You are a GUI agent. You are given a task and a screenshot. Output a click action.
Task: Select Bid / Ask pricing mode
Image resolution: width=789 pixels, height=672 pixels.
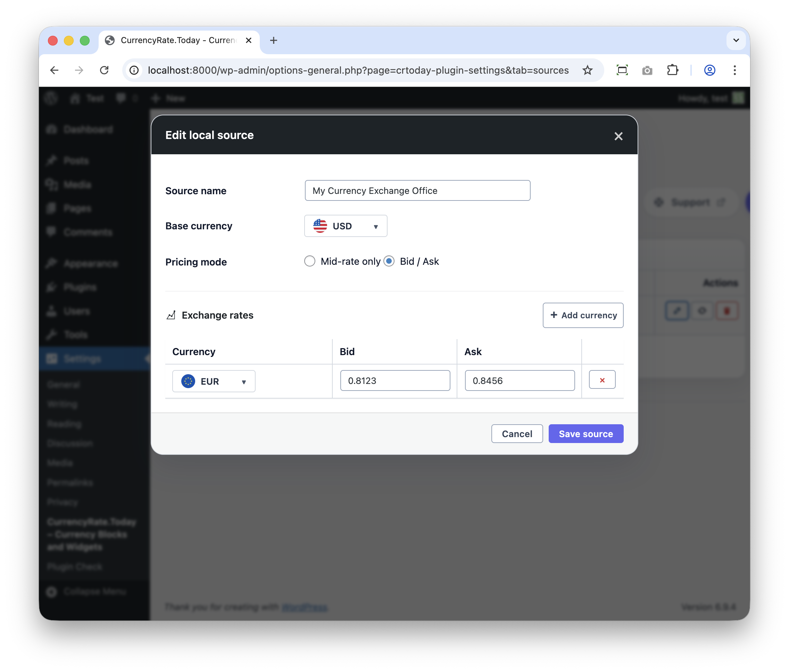[389, 261]
